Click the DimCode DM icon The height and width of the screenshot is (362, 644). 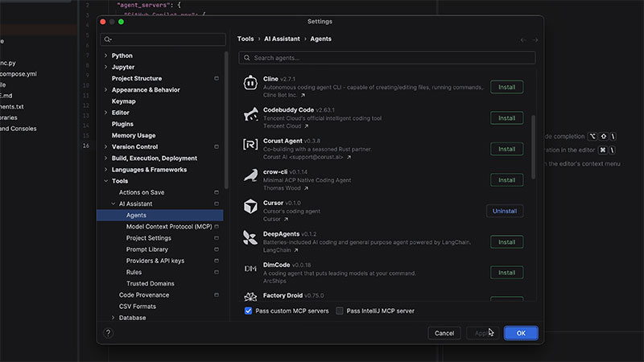pyautogui.click(x=250, y=269)
